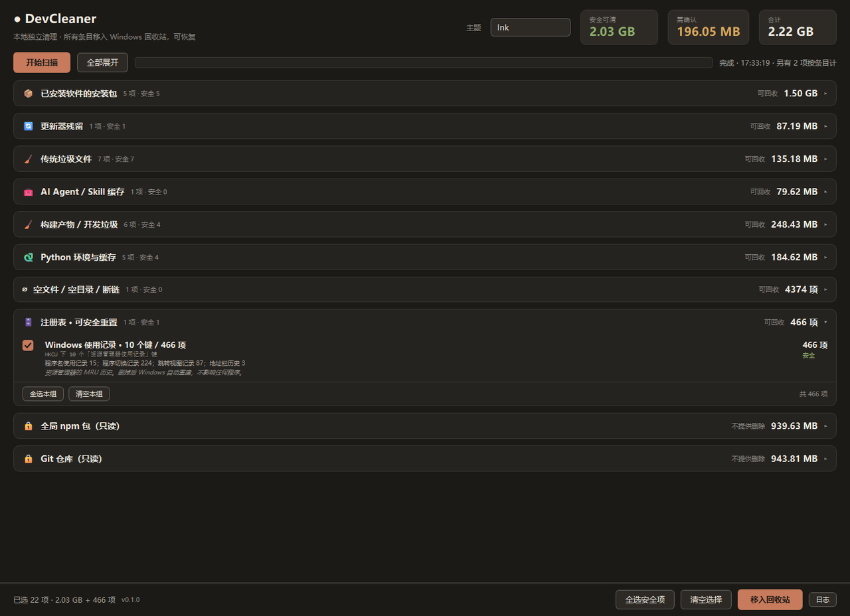Click the package icon beside 已安装软件的安装包
The image size is (850, 616).
click(28, 94)
